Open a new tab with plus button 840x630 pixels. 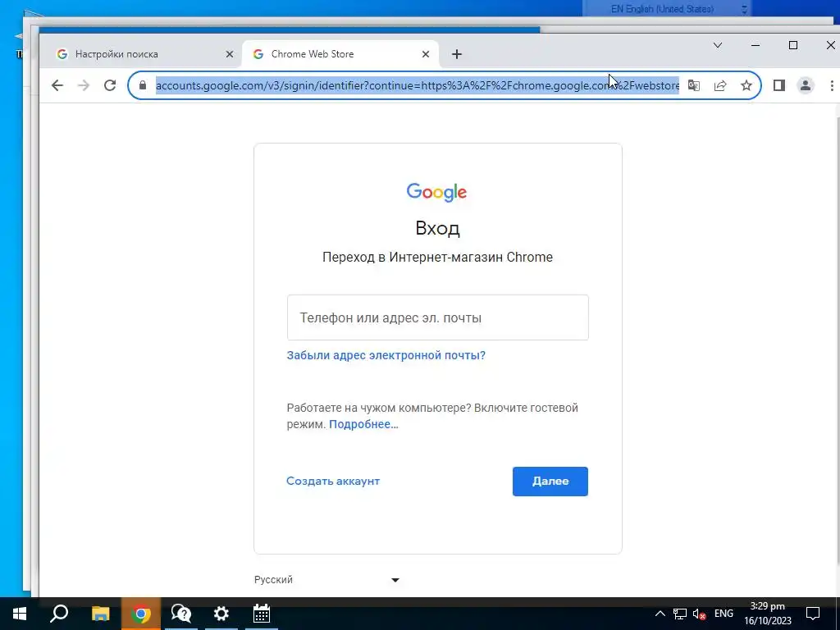click(x=456, y=54)
